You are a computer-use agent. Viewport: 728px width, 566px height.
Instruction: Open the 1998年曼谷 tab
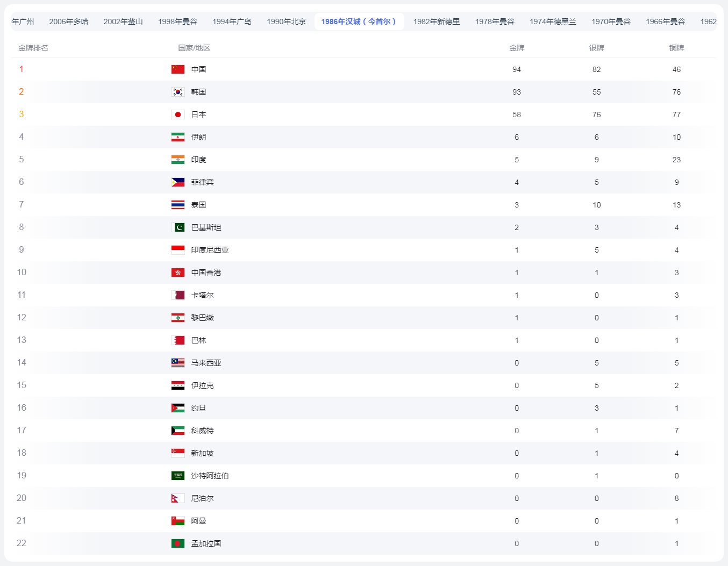point(177,22)
